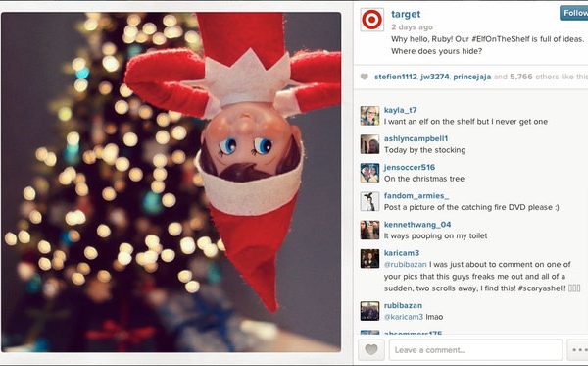Open the three-dots more options button
Image resolution: width=588 pixels, height=366 pixels.
577,350
